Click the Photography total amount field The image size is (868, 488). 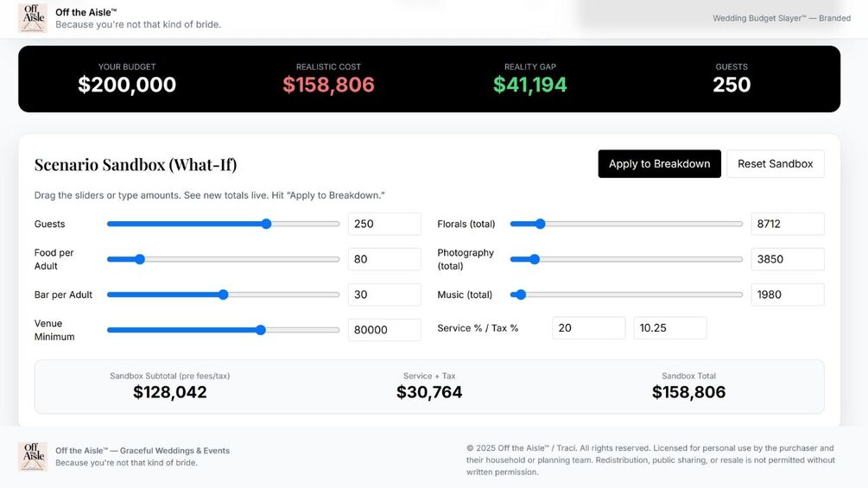(787, 259)
